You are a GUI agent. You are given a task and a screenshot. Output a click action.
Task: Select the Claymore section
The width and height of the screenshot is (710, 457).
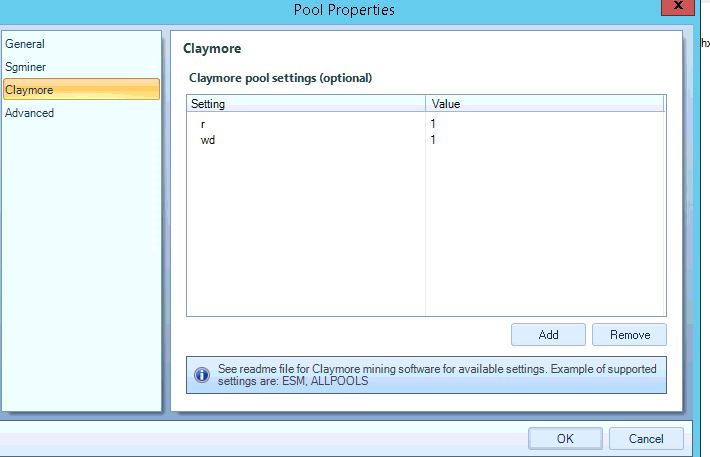pos(81,89)
